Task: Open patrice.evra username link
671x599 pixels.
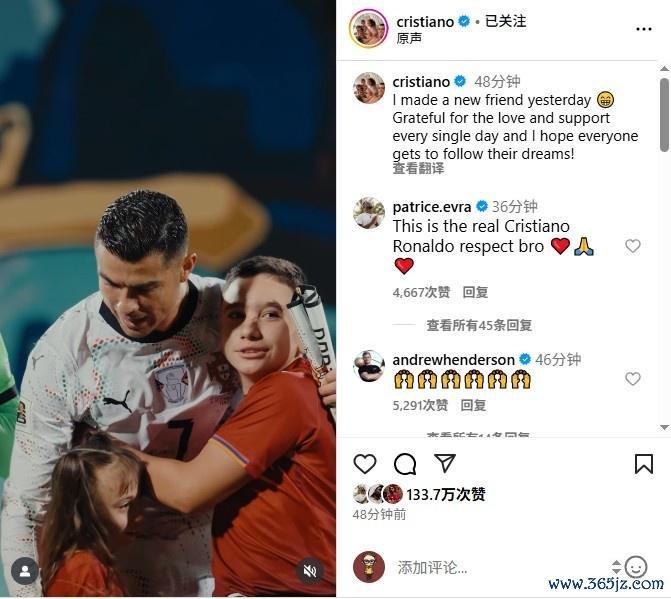Action: pyautogui.click(x=431, y=207)
